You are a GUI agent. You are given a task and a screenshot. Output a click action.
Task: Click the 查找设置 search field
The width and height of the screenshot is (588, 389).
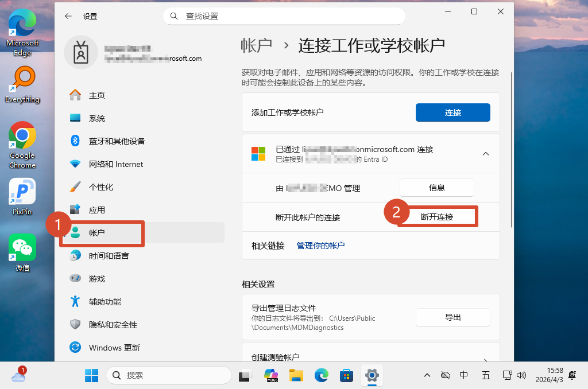click(x=284, y=16)
